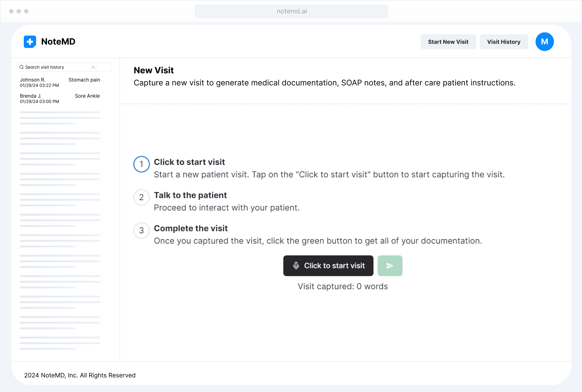This screenshot has height=392, width=582.
Task: Click the Complete the visit step title
Action: [191, 228]
